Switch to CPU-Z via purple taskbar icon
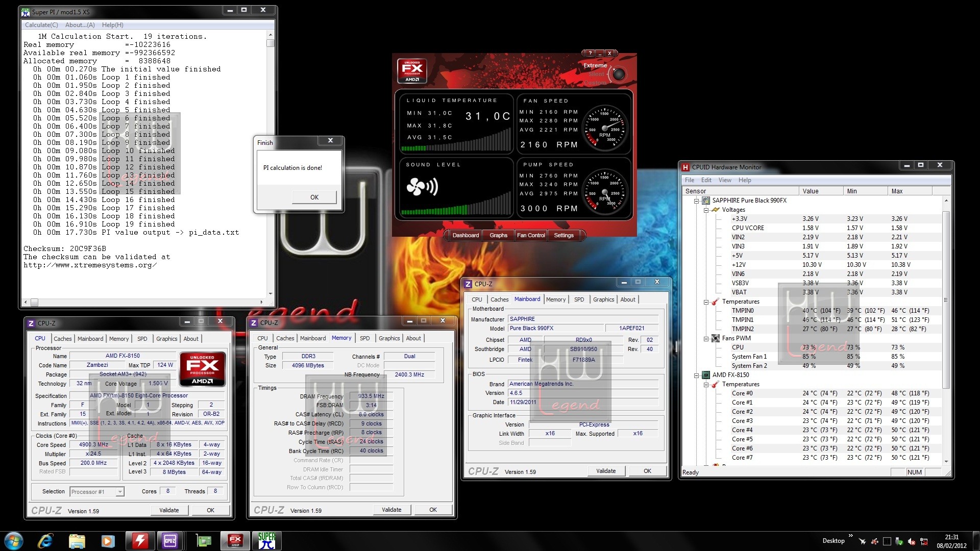This screenshot has width=980, height=551. [x=170, y=541]
